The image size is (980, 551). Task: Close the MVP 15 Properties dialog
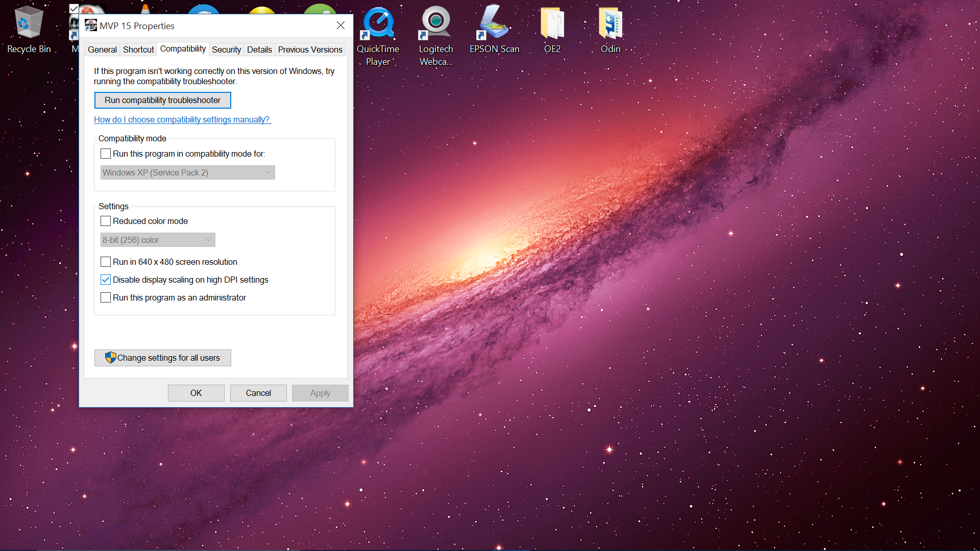tap(340, 26)
